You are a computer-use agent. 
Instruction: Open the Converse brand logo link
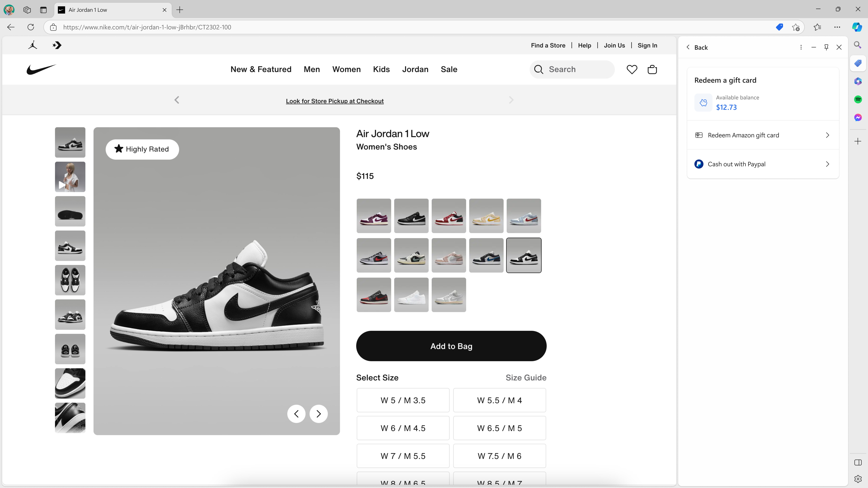click(x=57, y=45)
